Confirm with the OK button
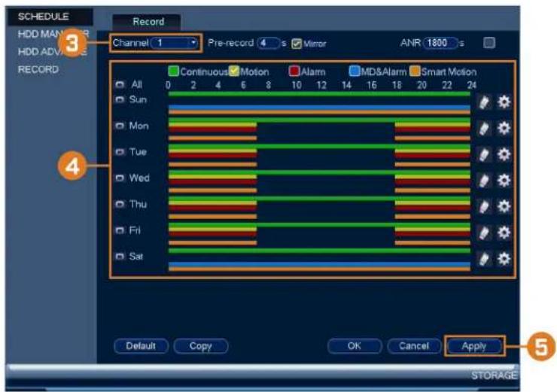This screenshot has width=557, height=392. click(x=355, y=346)
